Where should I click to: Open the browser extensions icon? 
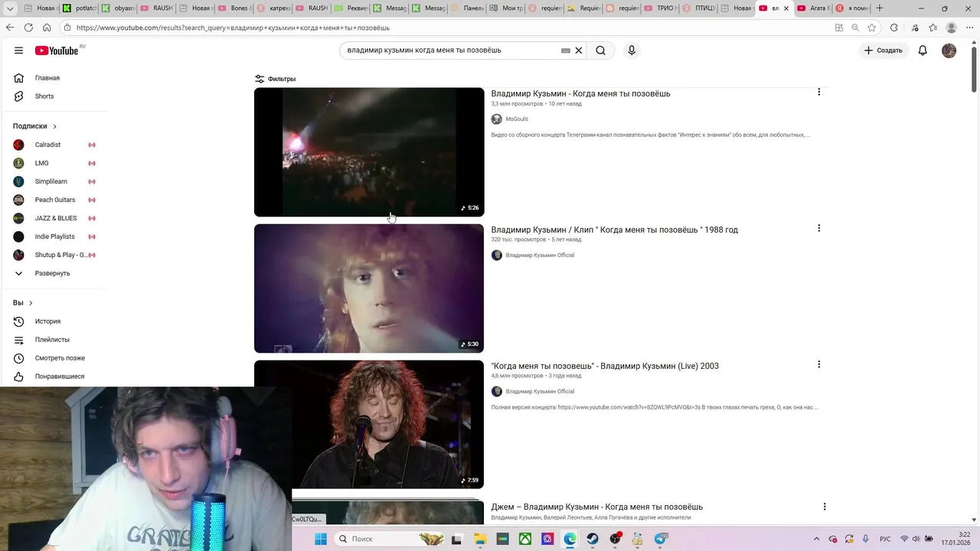point(894,28)
